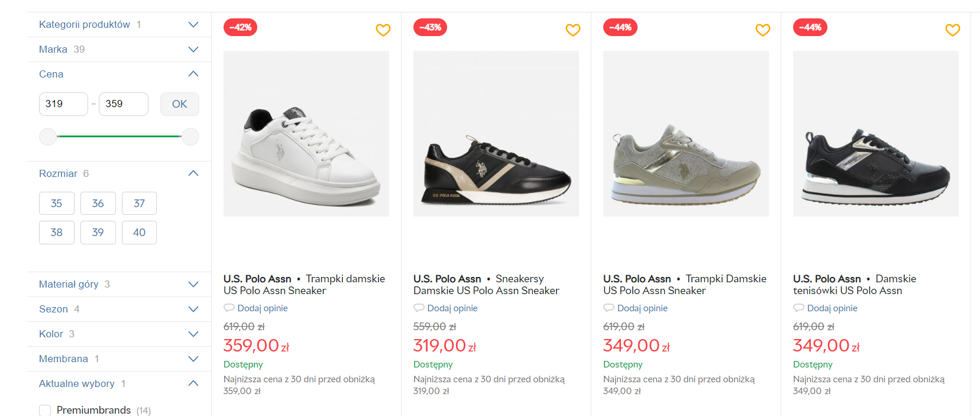The width and height of the screenshot is (980, 416).
Task: Click the -42% discount badge
Action: point(241,27)
